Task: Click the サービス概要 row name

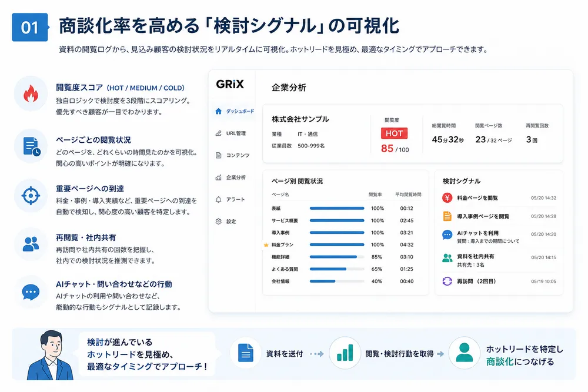Action: click(x=285, y=221)
